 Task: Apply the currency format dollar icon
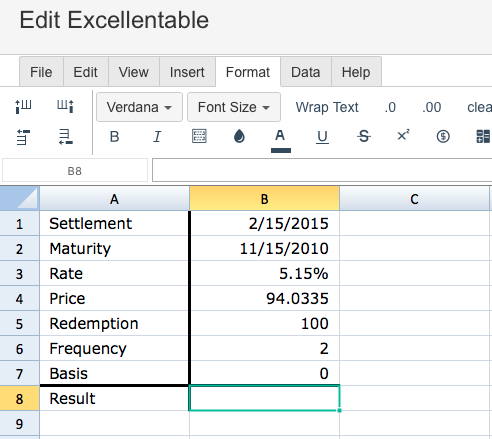coord(443,136)
